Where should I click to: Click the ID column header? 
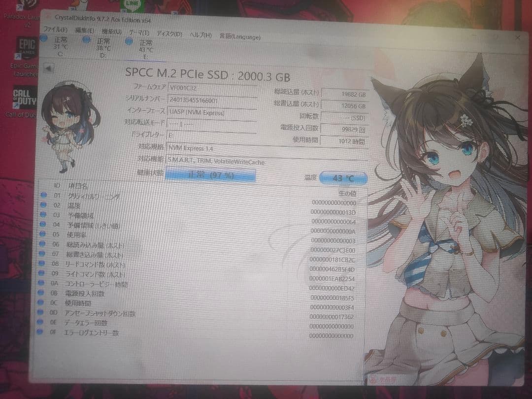[57, 185]
